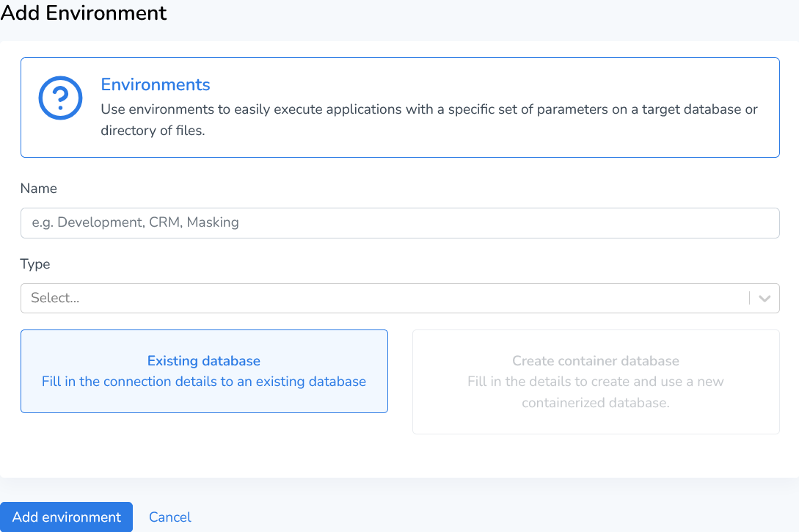The width and height of the screenshot is (799, 532).
Task: Click the Add Environment page title
Action: tap(84, 13)
